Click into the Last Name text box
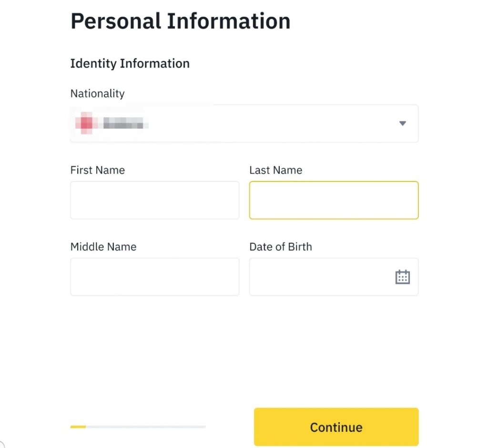Image resolution: width=488 pixels, height=448 pixels. (x=334, y=200)
